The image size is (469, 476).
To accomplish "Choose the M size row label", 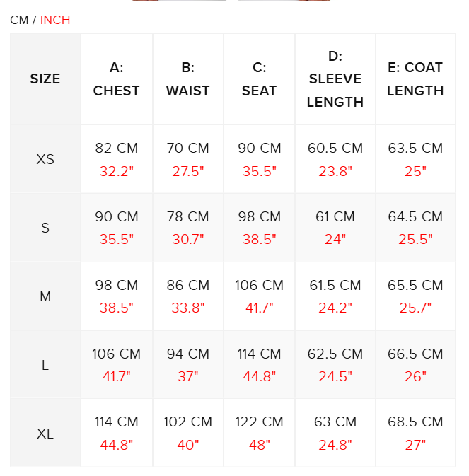I will tap(45, 296).
